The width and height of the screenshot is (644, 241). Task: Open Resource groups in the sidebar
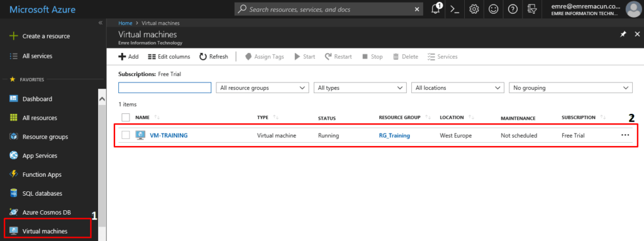(45, 137)
